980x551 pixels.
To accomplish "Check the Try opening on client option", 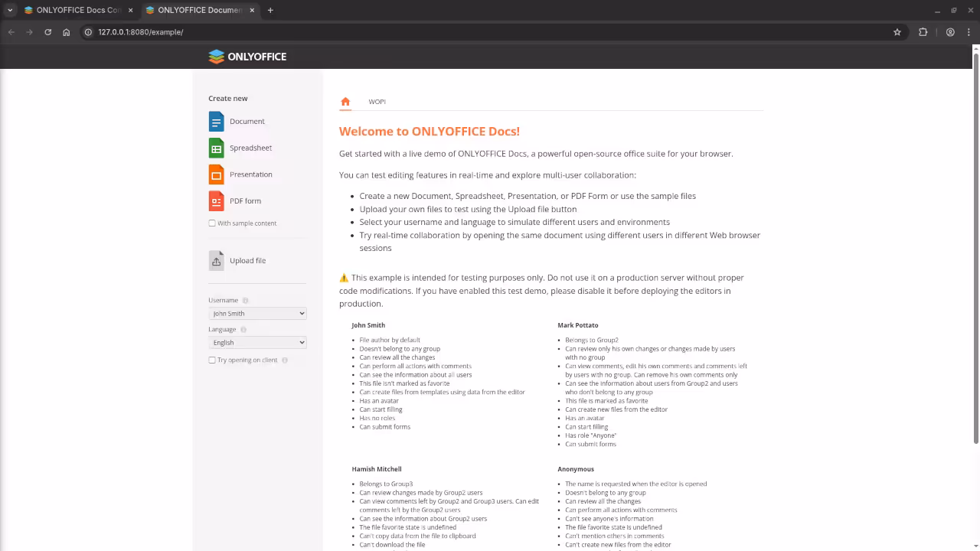I will [x=211, y=360].
